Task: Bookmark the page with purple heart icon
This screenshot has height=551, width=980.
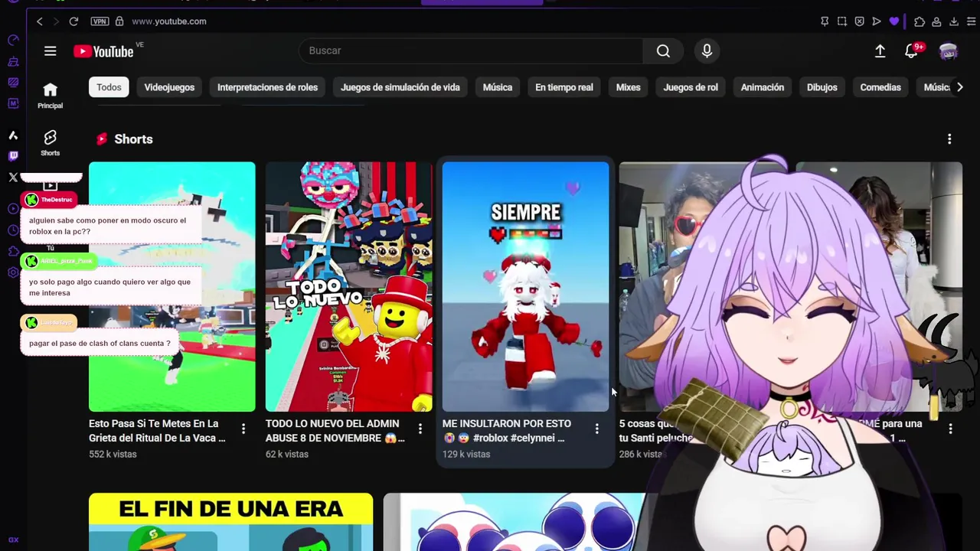Action: (893, 21)
